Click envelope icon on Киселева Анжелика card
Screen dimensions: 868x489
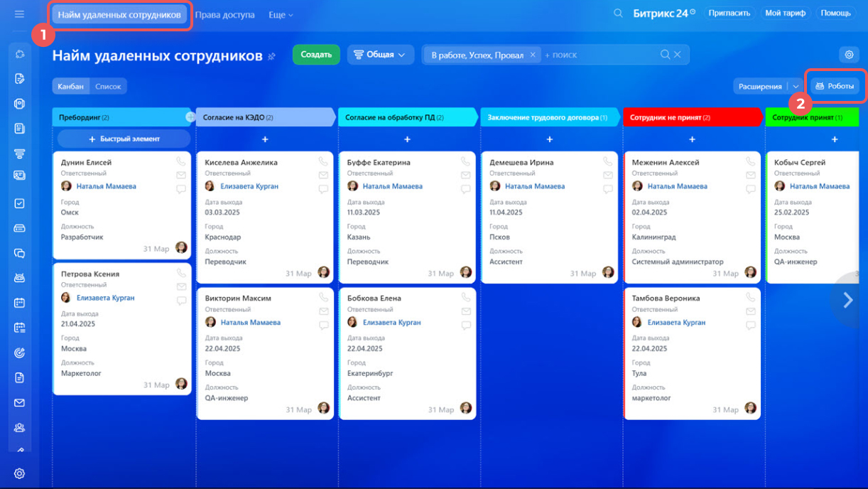click(x=323, y=176)
